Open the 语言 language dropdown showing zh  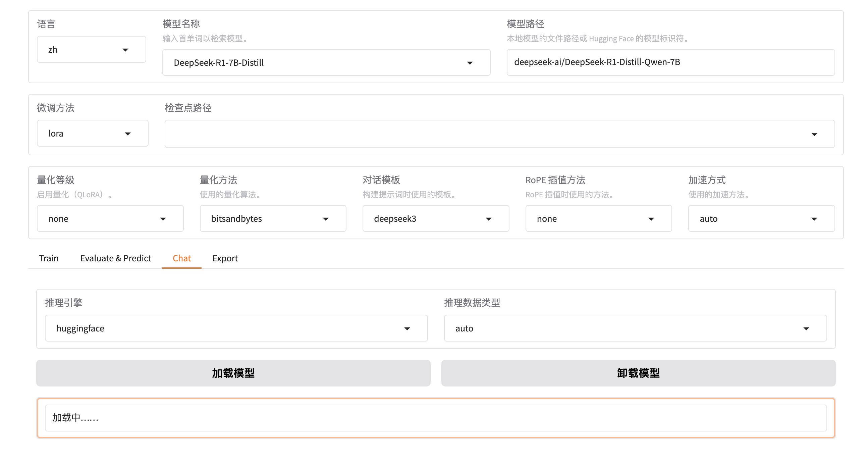click(91, 50)
